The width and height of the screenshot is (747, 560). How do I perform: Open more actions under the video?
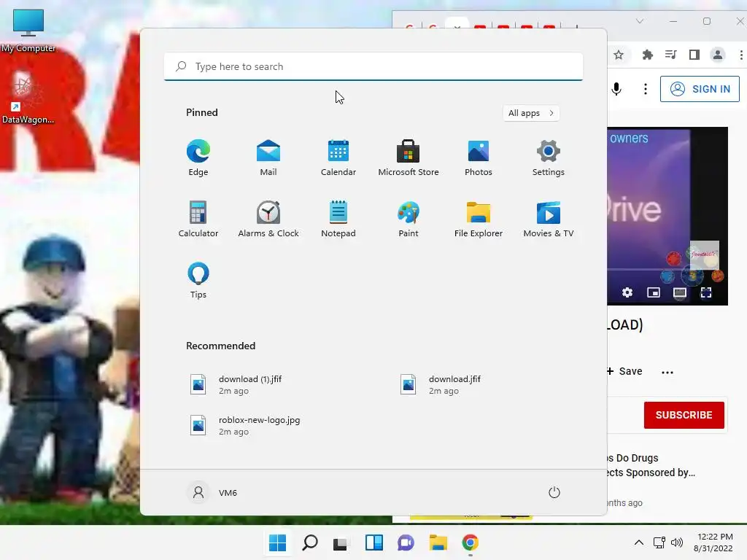point(667,372)
